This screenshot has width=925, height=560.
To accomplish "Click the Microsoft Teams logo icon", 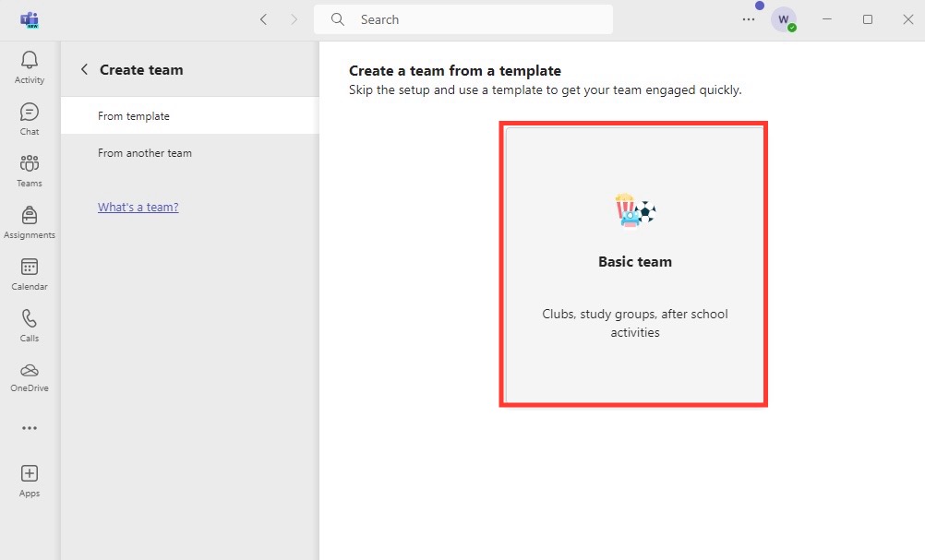I will tap(30, 20).
